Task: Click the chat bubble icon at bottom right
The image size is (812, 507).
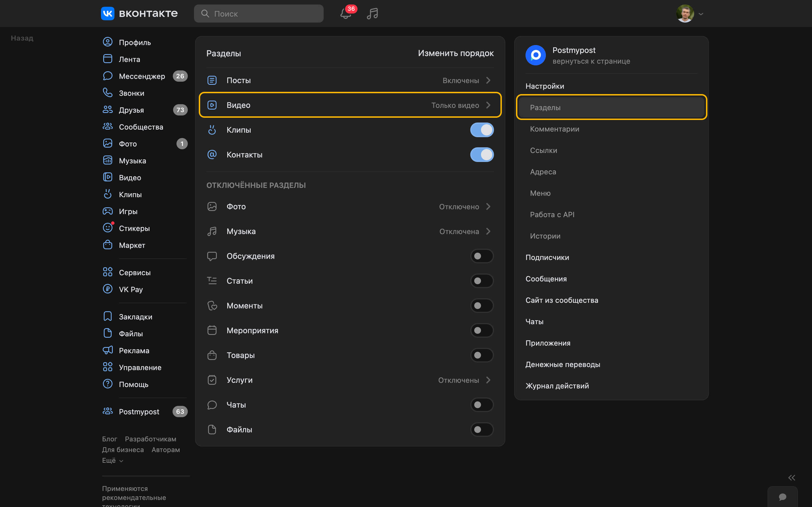Action: point(782,497)
